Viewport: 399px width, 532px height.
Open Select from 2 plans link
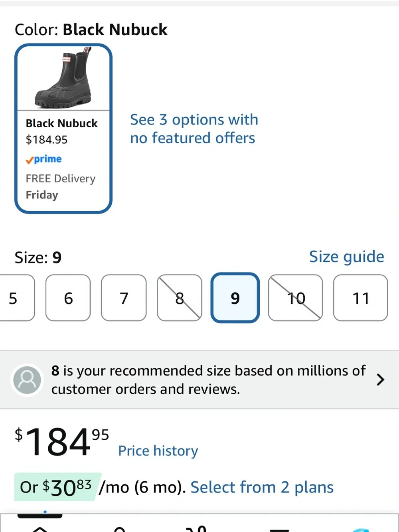tap(262, 487)
